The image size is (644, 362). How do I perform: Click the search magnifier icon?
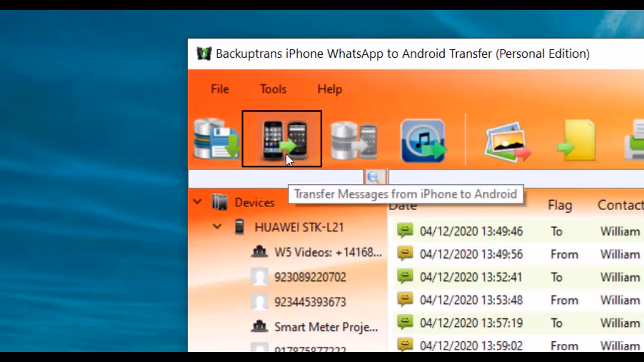point(374,177)
